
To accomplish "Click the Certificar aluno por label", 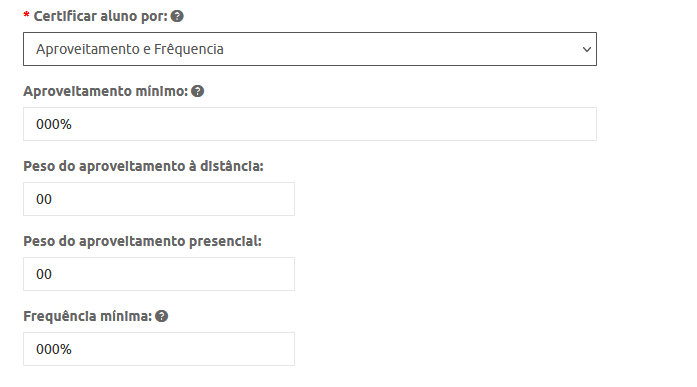I will (x=100, y=16).
